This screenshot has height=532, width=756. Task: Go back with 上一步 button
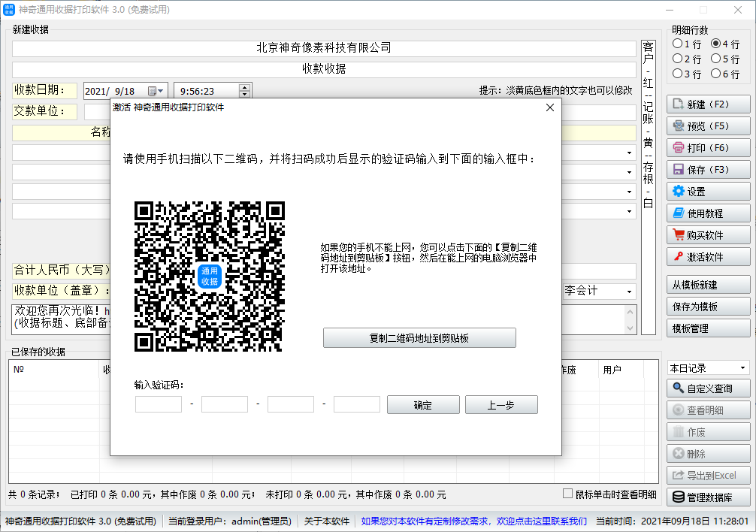pyautogui.click(x=501, y=405)
